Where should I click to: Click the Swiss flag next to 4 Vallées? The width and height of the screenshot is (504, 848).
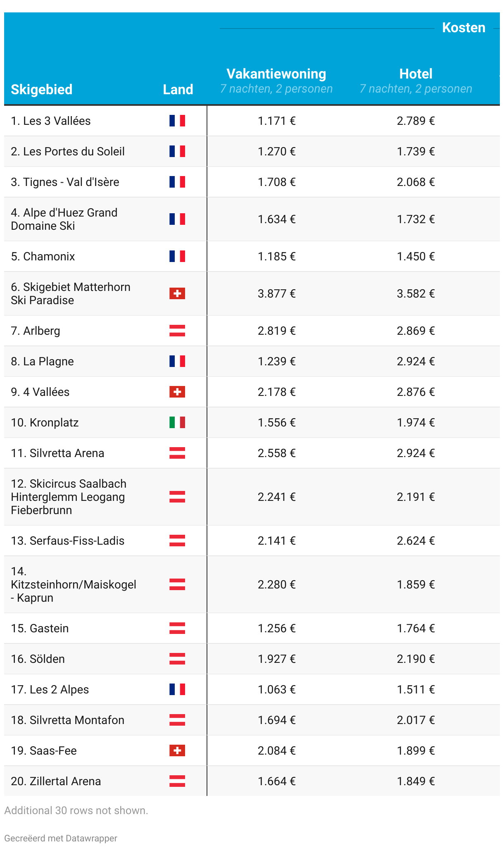177,392
